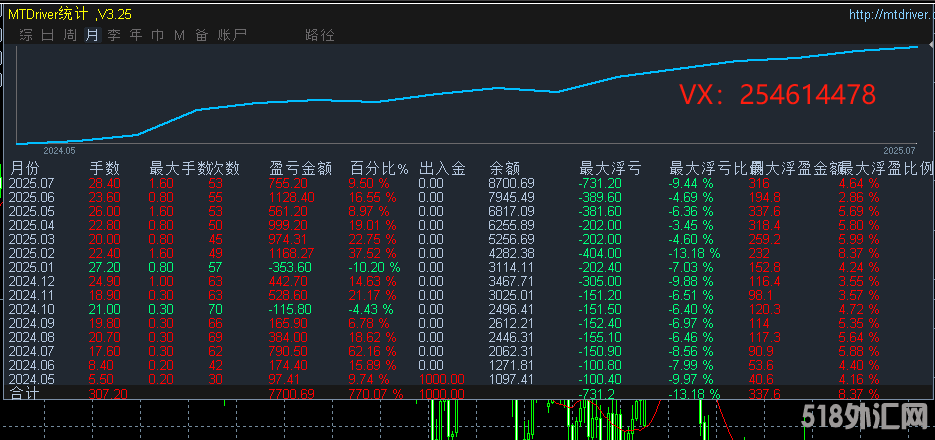Screen dimensions: 935x440
Task: Open the 周 weekly statistics tab
Action: point(70,35)
